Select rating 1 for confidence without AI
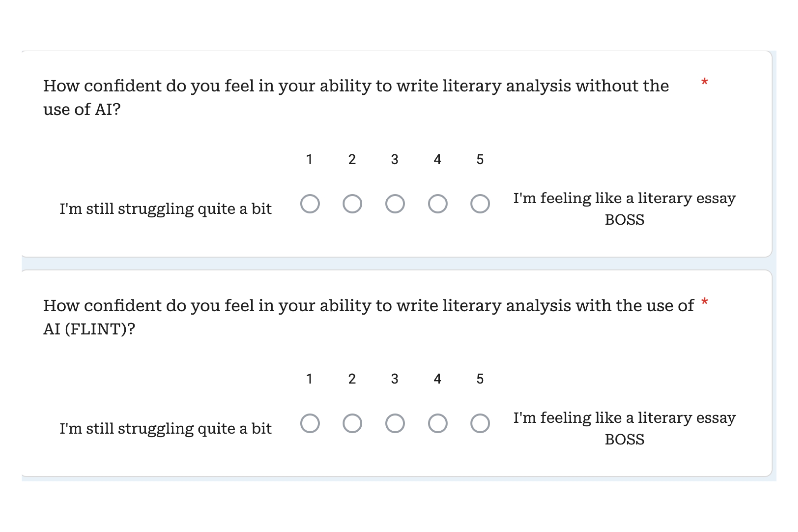This screenshot has height=532, width=798. point(310,204)
